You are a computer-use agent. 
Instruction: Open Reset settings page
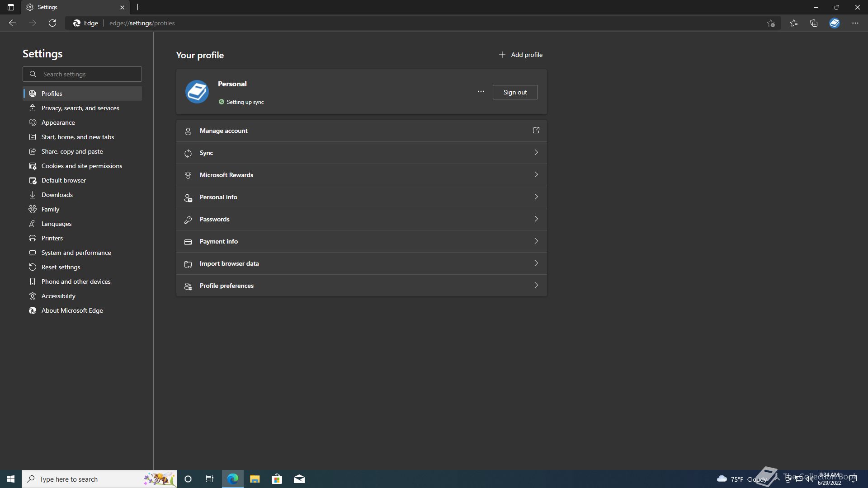click(82, 267)
